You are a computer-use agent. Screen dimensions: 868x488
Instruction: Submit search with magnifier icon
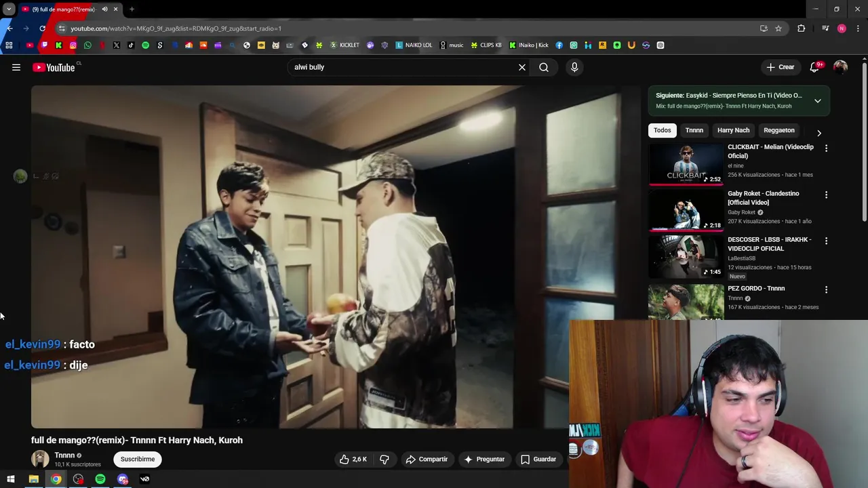(x=544, y=67)
